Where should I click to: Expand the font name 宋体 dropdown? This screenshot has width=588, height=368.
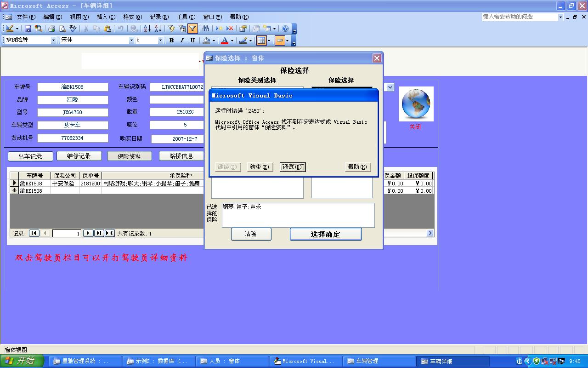tap(131, 40)
